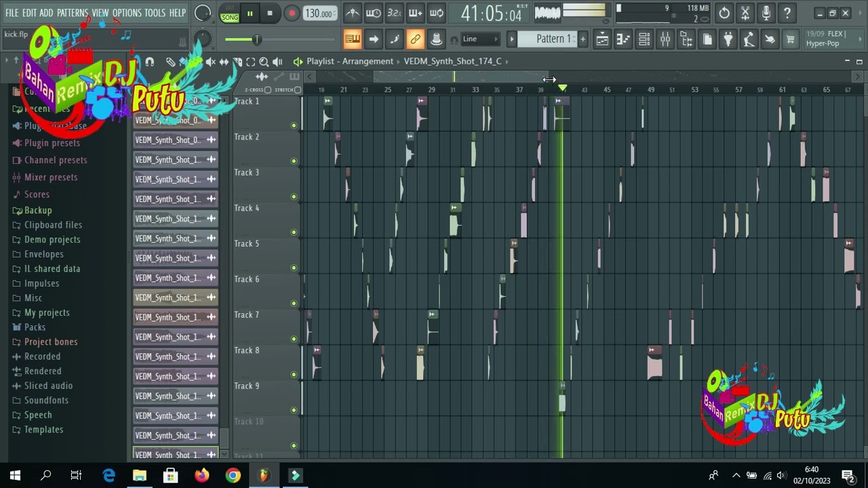This screenshot has height=488, width=868.
Task: Stop playback with the stop button
Action: coord(270,14)
